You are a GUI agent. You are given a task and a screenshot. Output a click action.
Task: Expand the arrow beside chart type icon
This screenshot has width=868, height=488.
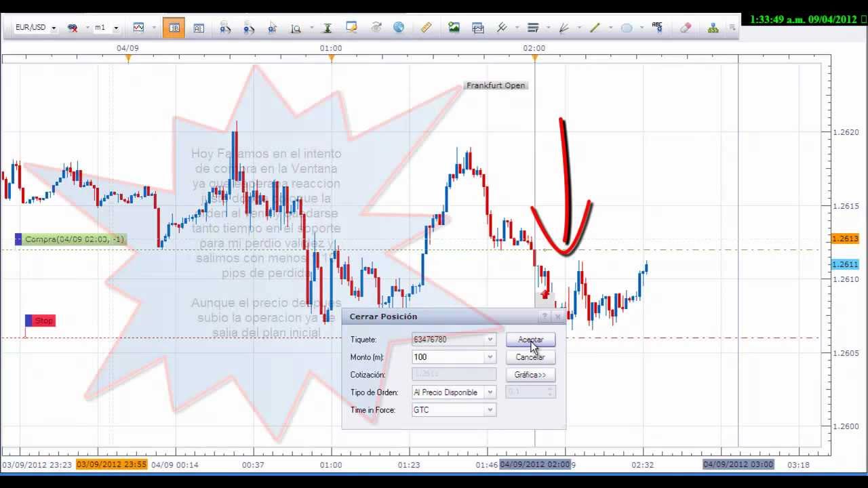pyautogui.click(x=155, y=28)
